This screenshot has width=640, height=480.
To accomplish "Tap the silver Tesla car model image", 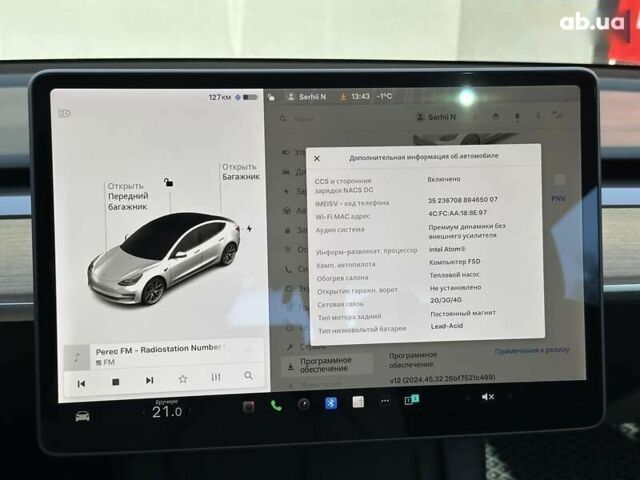I will (x=163, y=259).
